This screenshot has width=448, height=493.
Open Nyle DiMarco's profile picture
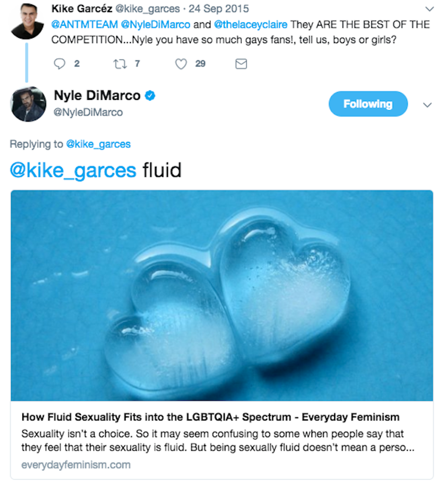coord(28,104)
